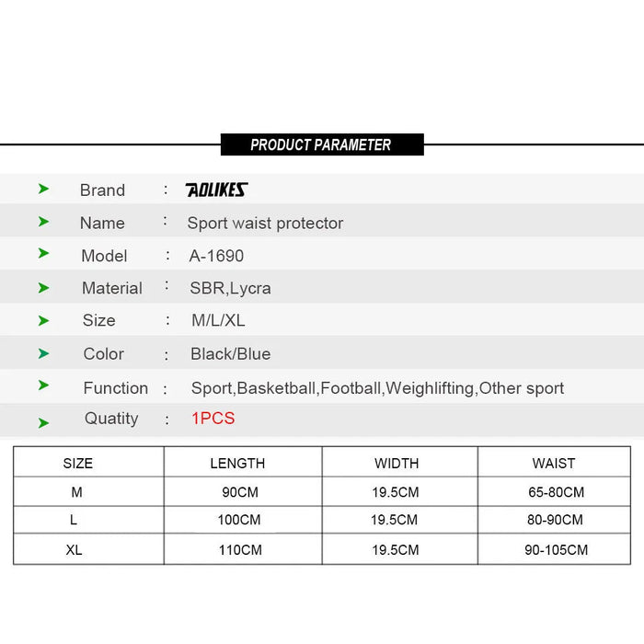The image size is (644, 644).
Task: Click the green arrow beside Size
Action: coord(43,320)
